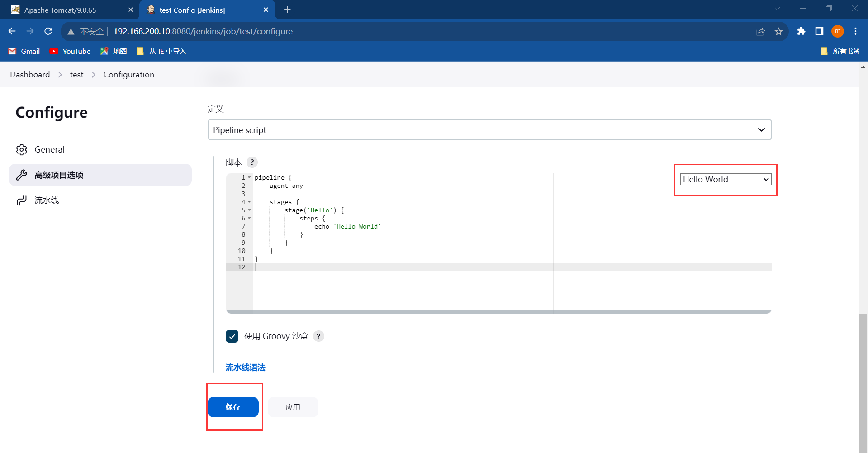Place cursor on empty line 12 of script
Image resolution: width=868 pixels, height=453 pixels.
(x=511, y=267)
